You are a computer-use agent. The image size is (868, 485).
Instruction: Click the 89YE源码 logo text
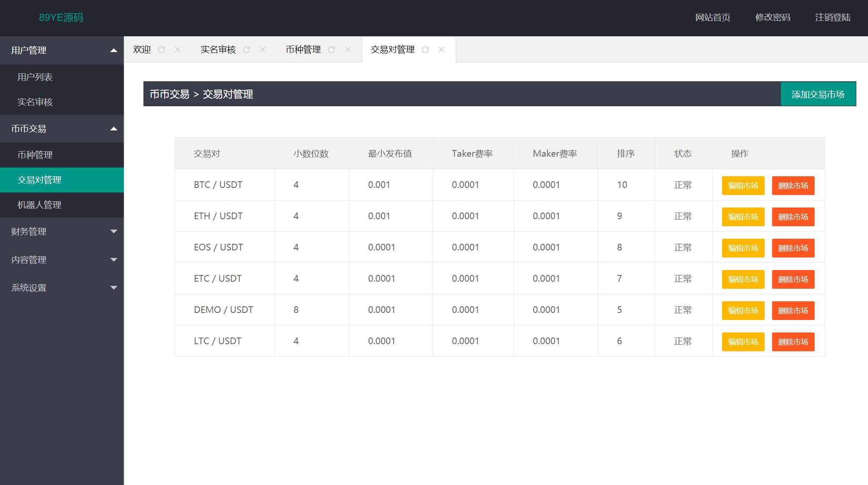(61, 17)
